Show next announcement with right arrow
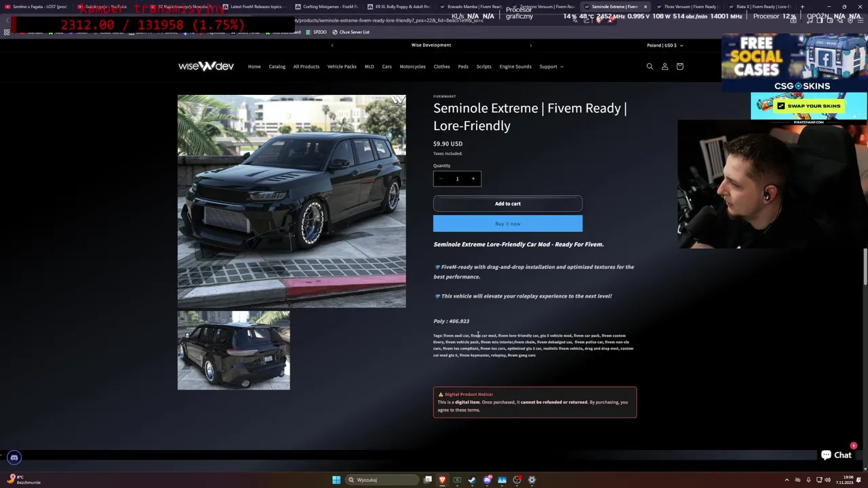Image resolution: width=868 pixels, height=488 pixels. 530,45
